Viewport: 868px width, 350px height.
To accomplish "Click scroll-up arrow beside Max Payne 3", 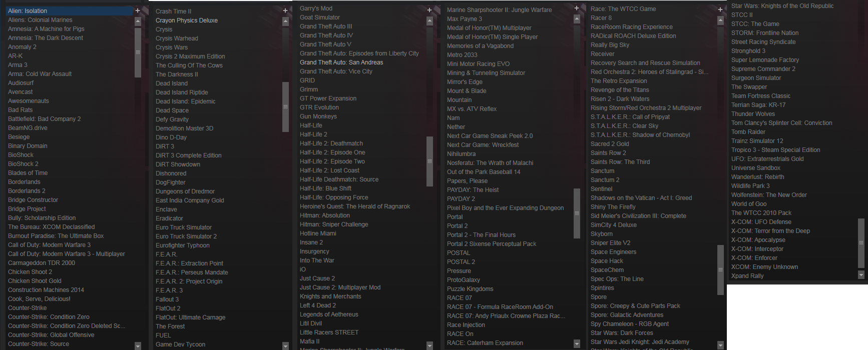I will [x=577, y=19].
